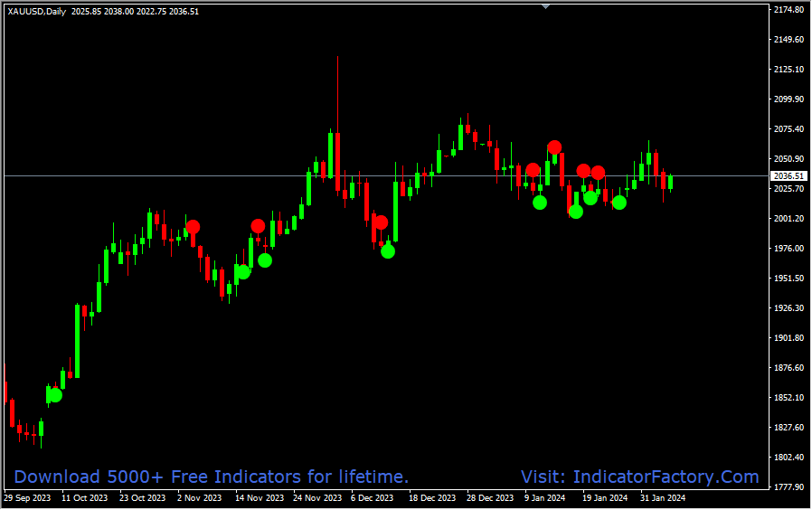Click the 1876.60 price axis label
Viewport: 812px width, 510px height.
coord(788,368)
